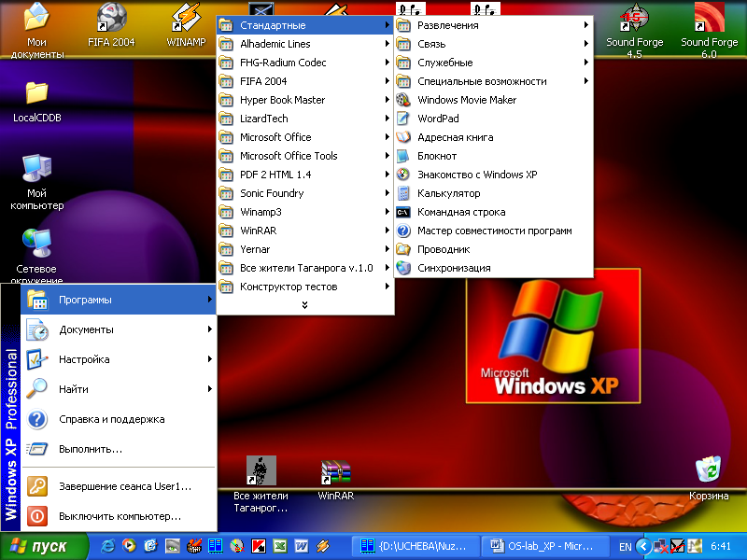Expand the Microsoft Office program group

pyautogui.click(x=305, y=137)
